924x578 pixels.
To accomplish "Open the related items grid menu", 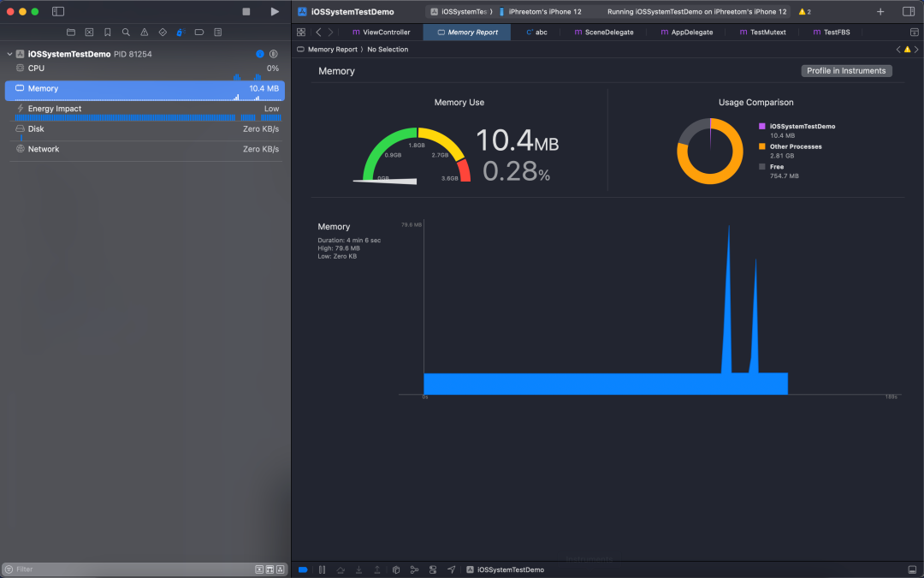I will (x=301, y=33).
